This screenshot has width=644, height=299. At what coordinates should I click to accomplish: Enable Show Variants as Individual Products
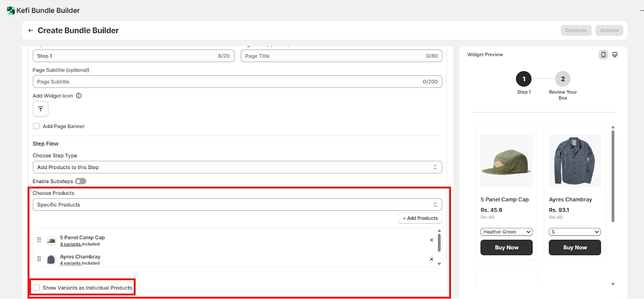point(37,288)
